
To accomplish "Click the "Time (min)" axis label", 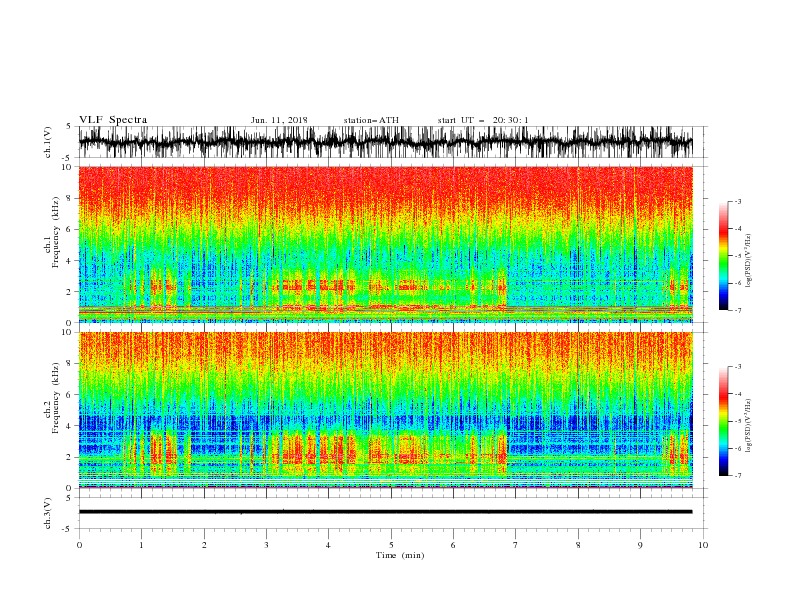I will tap(400, 555).
